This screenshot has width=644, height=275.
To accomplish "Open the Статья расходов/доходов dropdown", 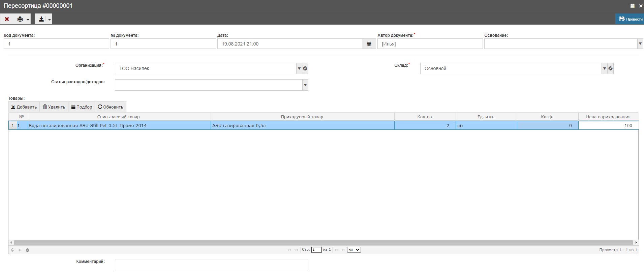I will point(305,85).
